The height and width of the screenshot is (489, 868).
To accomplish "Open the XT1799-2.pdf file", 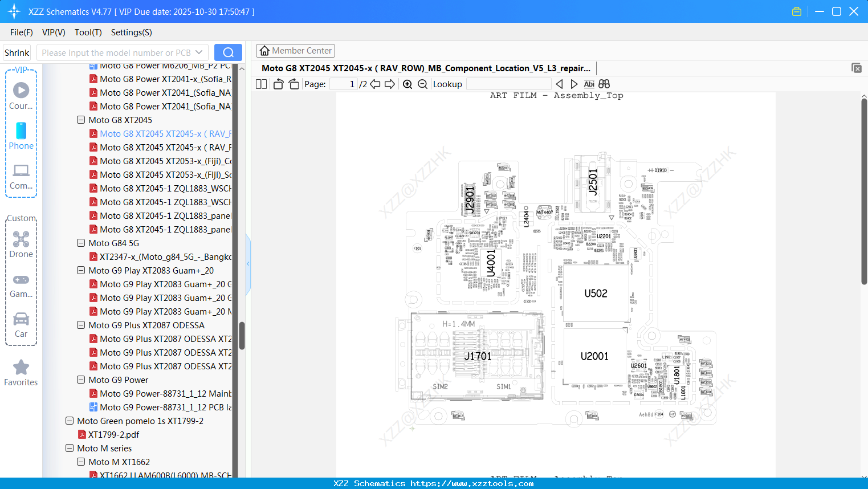I will 113,434.
